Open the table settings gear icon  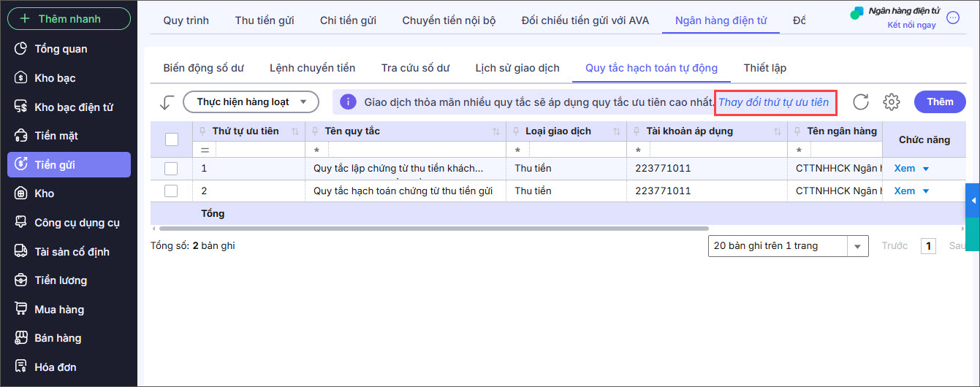(891, 102)
